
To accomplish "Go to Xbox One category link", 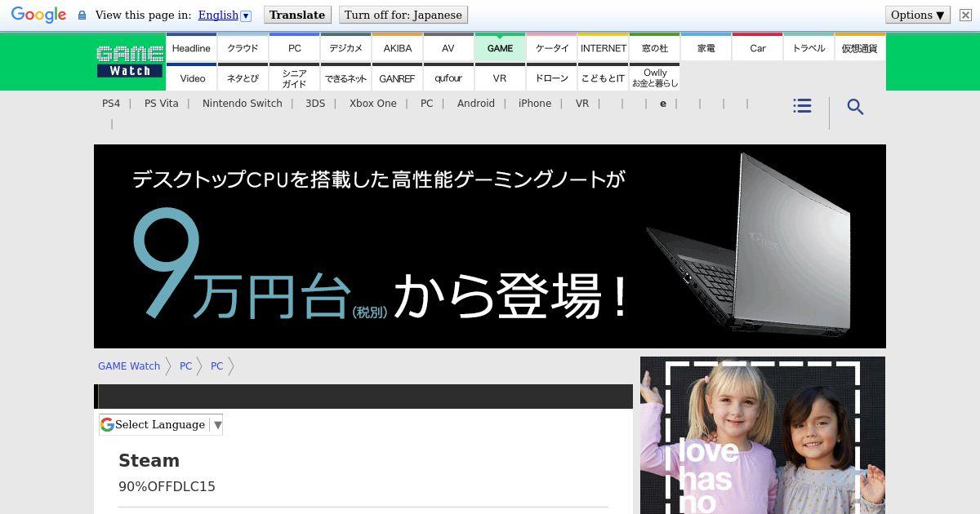I will pos(372,104).
